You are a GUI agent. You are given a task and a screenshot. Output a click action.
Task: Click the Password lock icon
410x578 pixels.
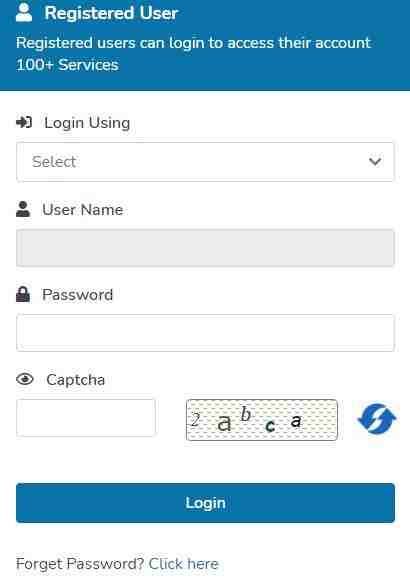[23, 294]
